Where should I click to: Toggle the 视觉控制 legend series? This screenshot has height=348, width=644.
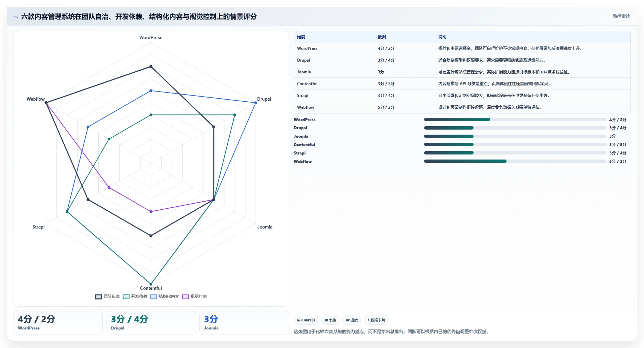(194, 297)
